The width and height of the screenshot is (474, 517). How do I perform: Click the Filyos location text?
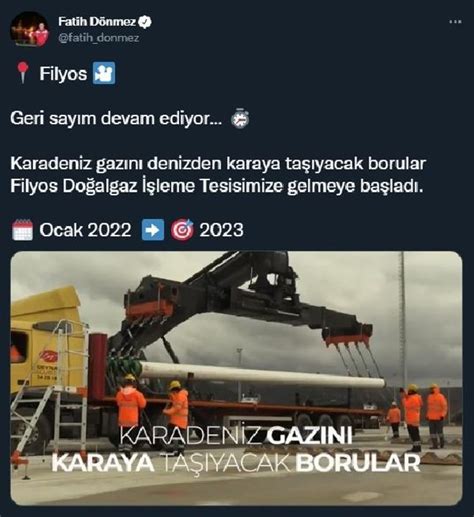pyautogui.click(x=63, y=73)
